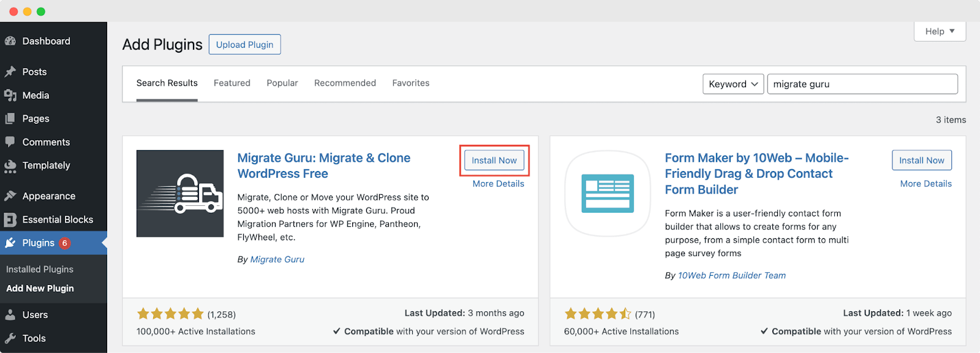Install the Migrate Guru plugin now
Image resolution: width=980 pixels, height=353 pixels.
[x=494, y=161]
